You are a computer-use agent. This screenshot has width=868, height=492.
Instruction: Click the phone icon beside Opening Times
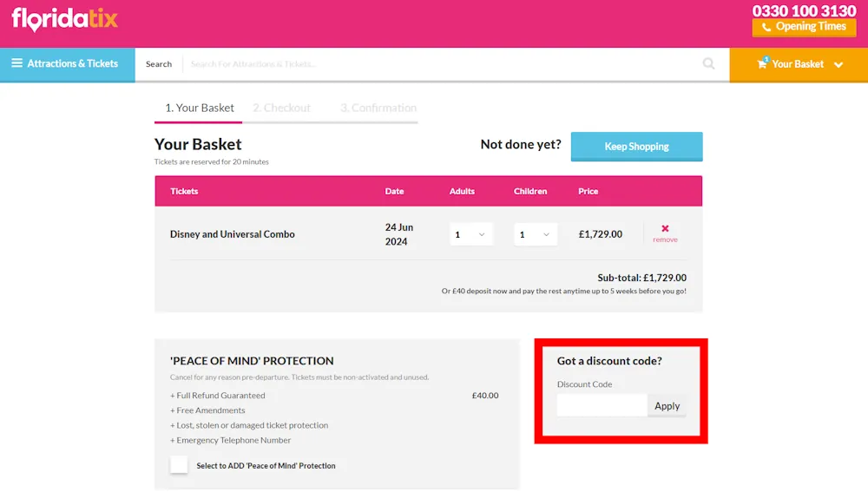click(x=766, y=27)
